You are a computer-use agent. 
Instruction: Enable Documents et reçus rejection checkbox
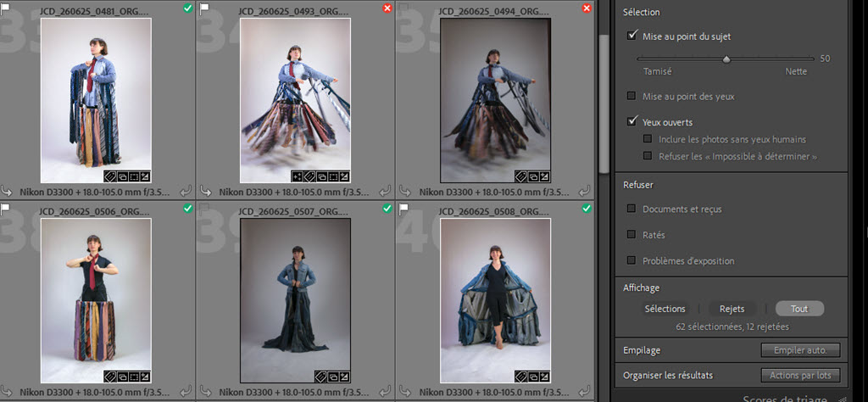(x=631, y=209)
